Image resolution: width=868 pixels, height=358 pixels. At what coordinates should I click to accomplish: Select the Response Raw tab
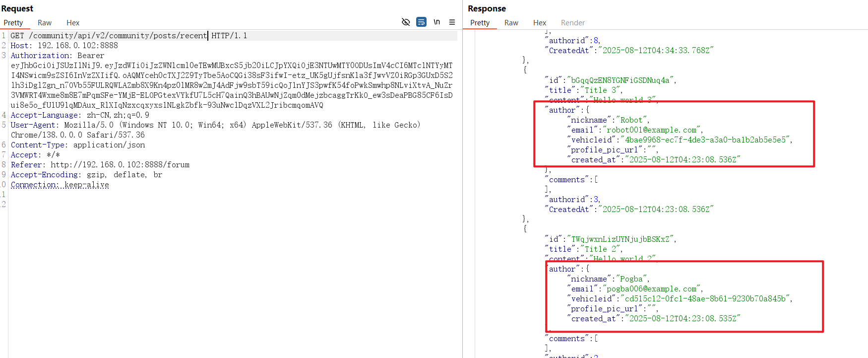click(x=511, y=23)
